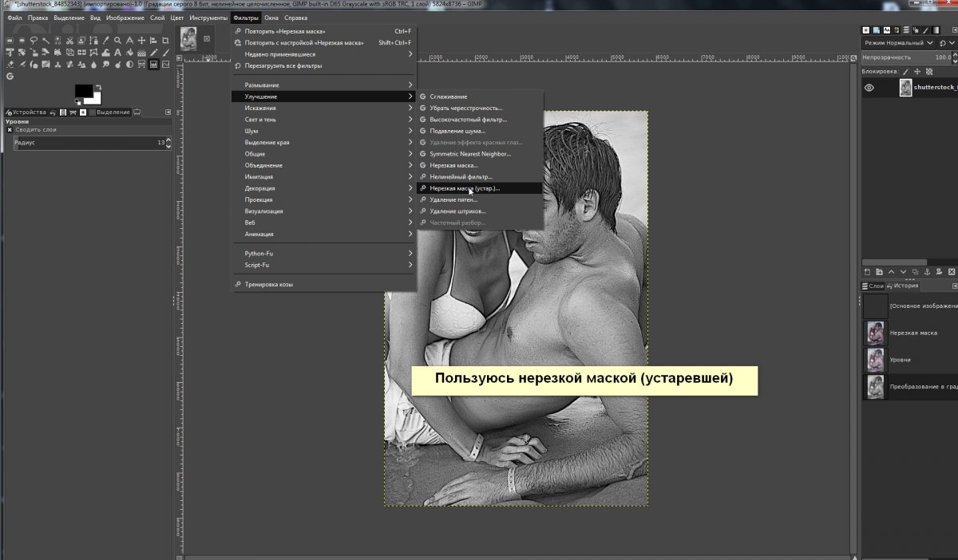Toggle visibility of shutterstock layer
This screenshot has height=560, width=958.
point(869,88)
